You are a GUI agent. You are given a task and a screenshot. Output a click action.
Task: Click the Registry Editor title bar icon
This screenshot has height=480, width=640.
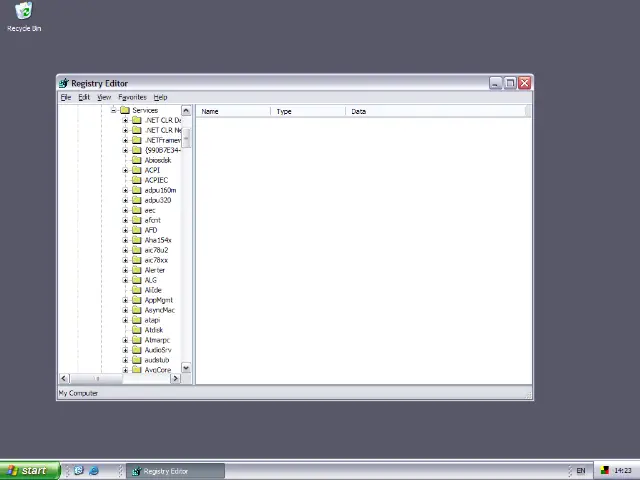(64, 83)
